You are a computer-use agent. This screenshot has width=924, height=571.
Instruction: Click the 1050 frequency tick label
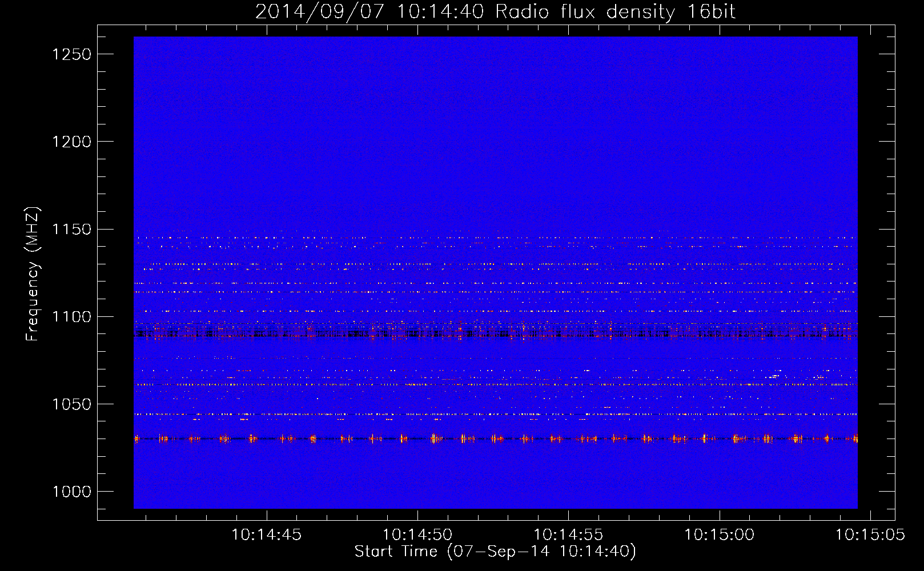click(71, 404)
